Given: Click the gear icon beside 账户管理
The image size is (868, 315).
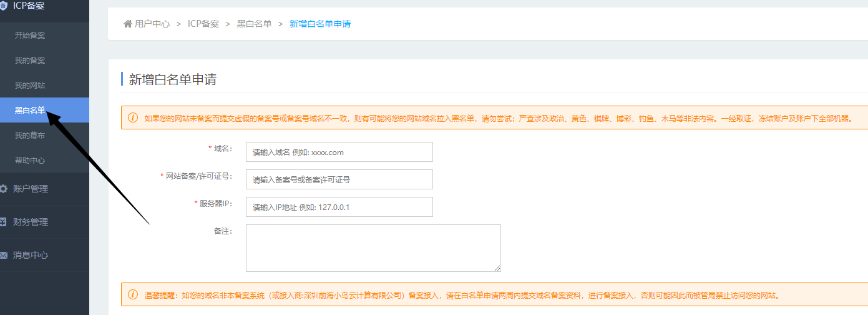Looking at the screenshot, I should click(3, 189).
